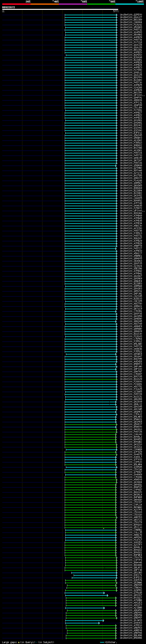This screenshot has height=644, width=146.
Task: Select hit UniRef100_Q42609
Action: 131,401
